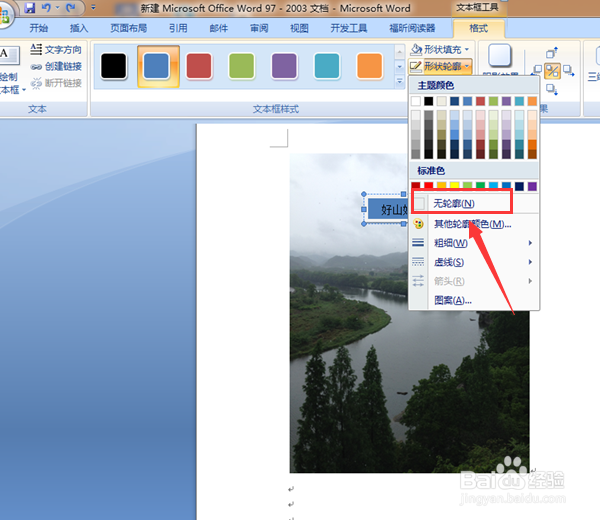The width and height of the screenshot is (600, 520).
Task: Select the 格式 tab under 文本框工具
Action: tap(478, 28)
